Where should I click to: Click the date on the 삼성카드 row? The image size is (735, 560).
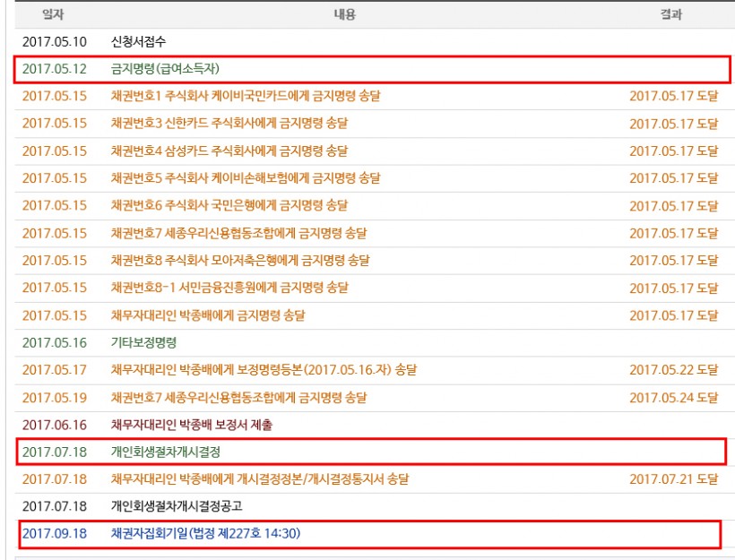tap(55, 151)
